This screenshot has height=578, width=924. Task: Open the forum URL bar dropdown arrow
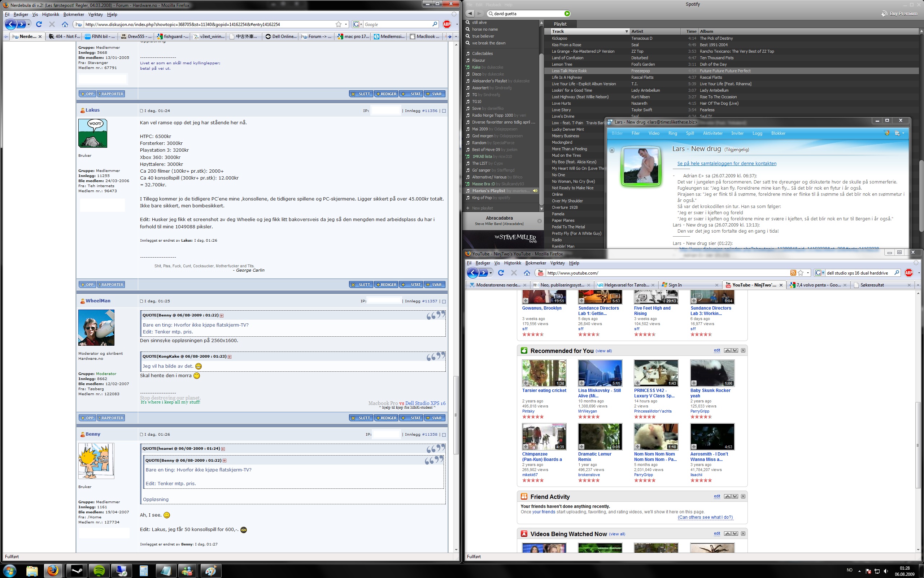(346, 25)
